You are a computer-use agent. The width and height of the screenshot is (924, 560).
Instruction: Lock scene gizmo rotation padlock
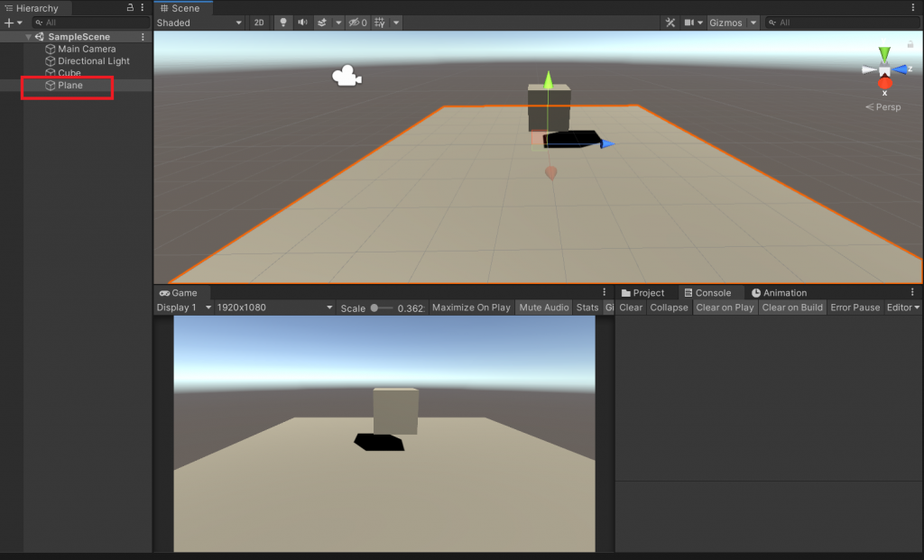pos(910,44)
